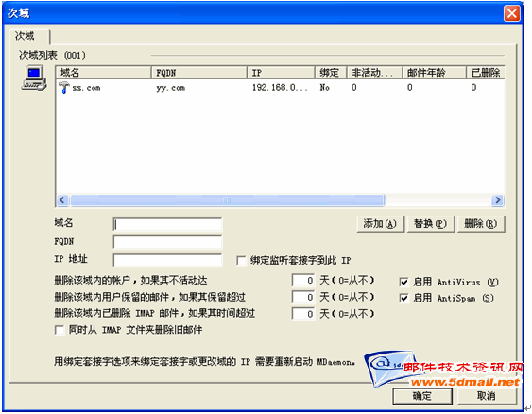The width and height of the screenshot is (532, 414).
Task: Click the left scroll arrow of the list
Action: click(62, 199)
